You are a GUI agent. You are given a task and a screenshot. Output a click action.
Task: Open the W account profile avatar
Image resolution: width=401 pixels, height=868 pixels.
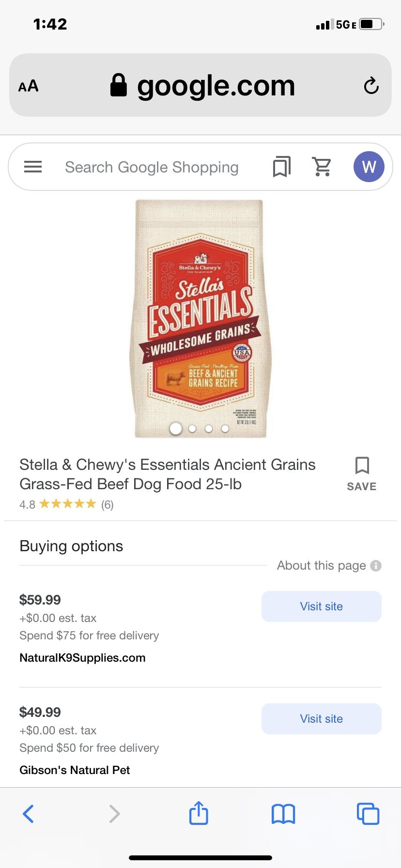pos(369,167)
